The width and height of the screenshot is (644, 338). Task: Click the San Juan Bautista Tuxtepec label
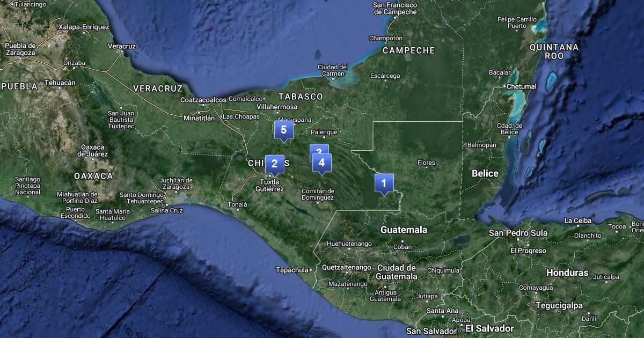(121, 120)
